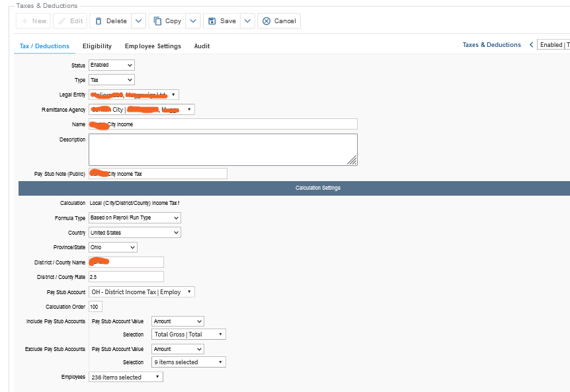Click the District / County Rate field
This screenshot has height=392, width=570.
(126, 277)
